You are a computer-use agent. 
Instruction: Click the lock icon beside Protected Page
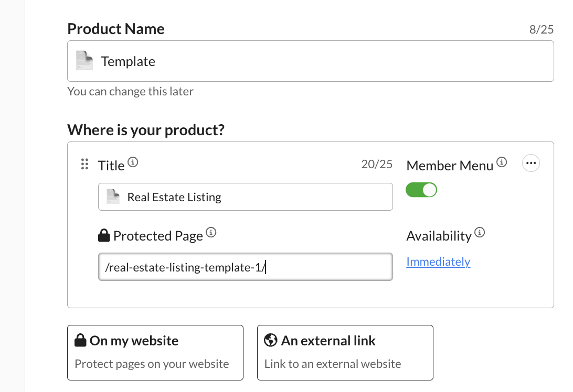[103, 235]
